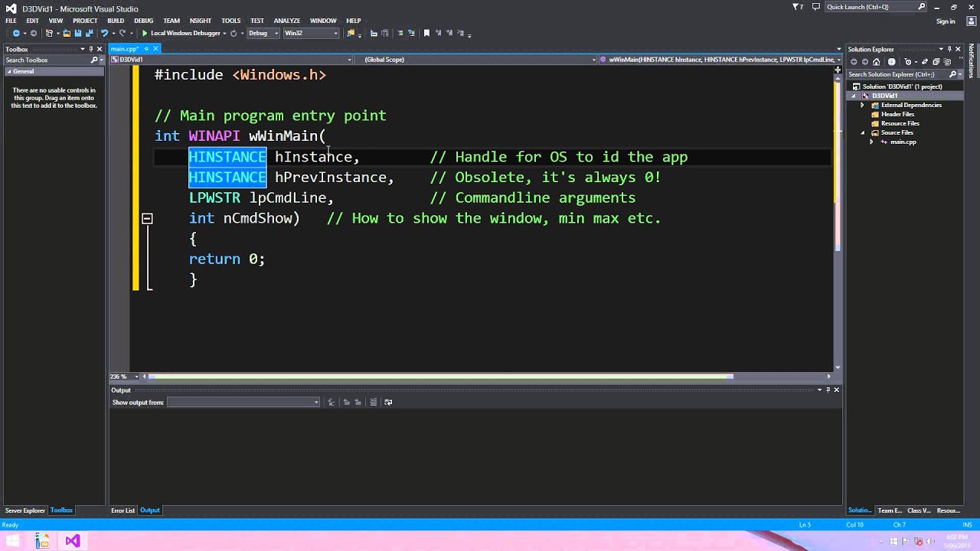Image resolution: width=980 pixels, height=551 pixels.
Task: Toggle auto-hide pin on Output panel
Action: point(828,390)
